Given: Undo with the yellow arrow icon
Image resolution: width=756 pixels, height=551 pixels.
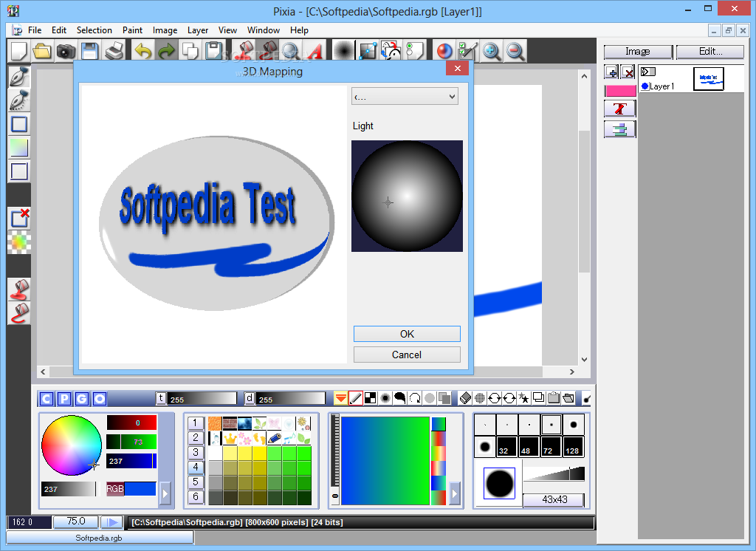Looking at the screenshot, I should click(142, 51).
